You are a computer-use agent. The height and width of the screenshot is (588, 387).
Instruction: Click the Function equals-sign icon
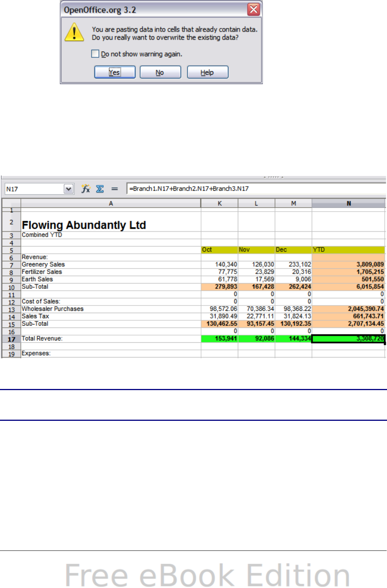(x=114, y=189)
